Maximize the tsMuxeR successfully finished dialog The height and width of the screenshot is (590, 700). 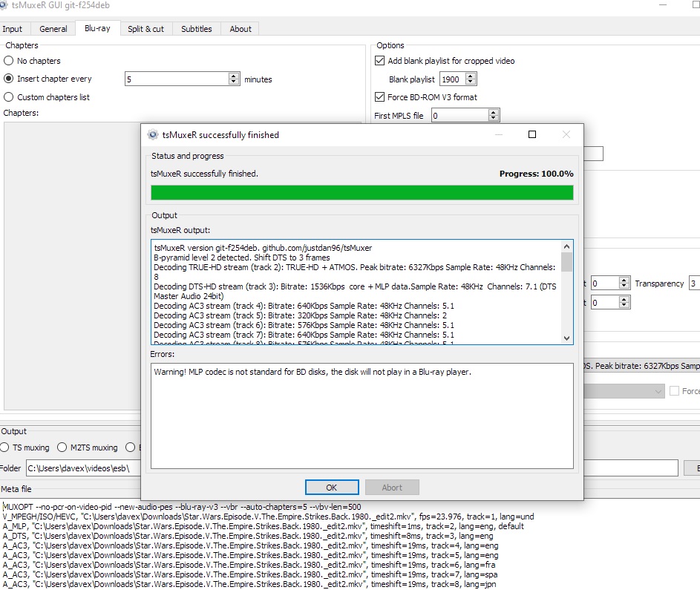pyautogui.click(x=531, y=134)
